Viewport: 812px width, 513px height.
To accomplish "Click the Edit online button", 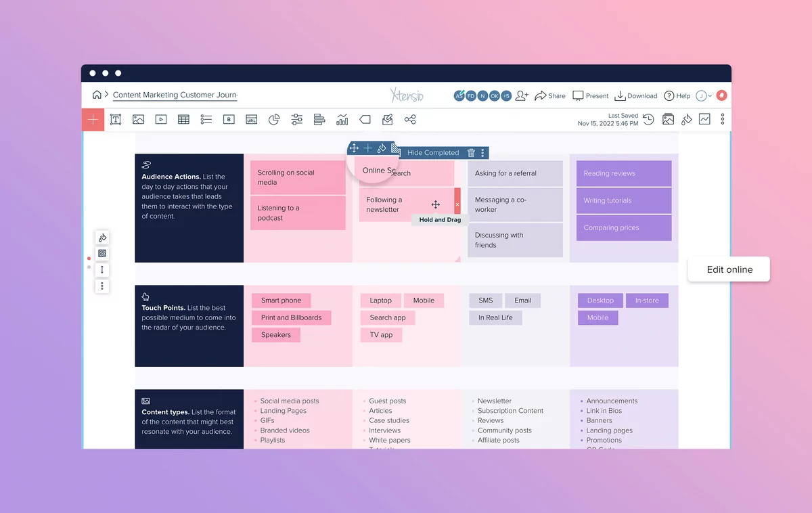I will coord(729,269).
